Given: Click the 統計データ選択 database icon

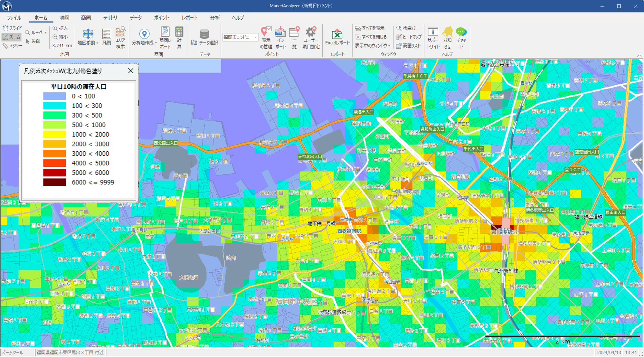Looking at the screenshot, I should (204, 34).
